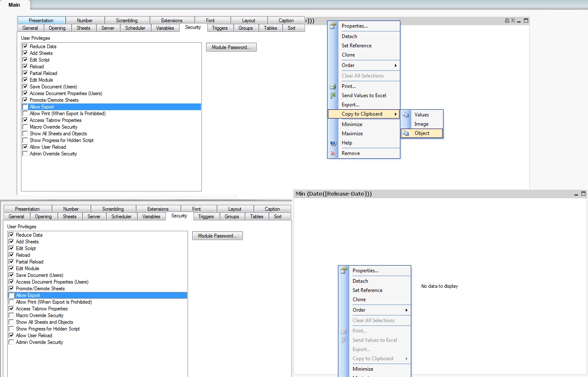The image size is (588, 377).
Task: Toggle Promote/Demote Sheets in the lower dialog
Action: [x=11, y=289]
